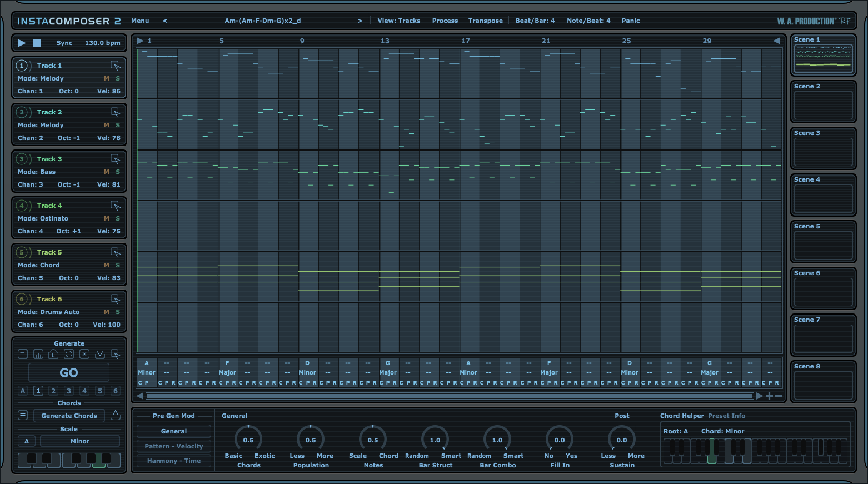Image resolution: width=868 pixels, height=484 pixels.
Task: Click the X clear icon in the Generate panel
Action: [x=84, y=354]
